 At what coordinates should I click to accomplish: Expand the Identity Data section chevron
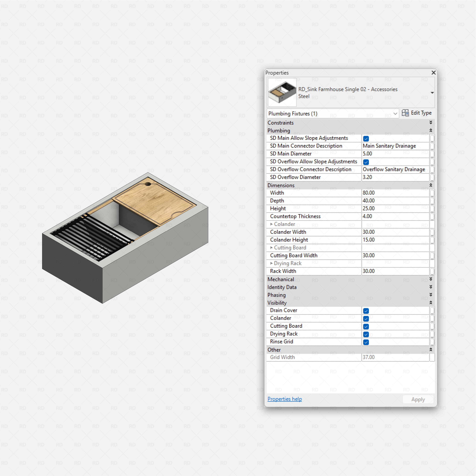pos(431,287)
